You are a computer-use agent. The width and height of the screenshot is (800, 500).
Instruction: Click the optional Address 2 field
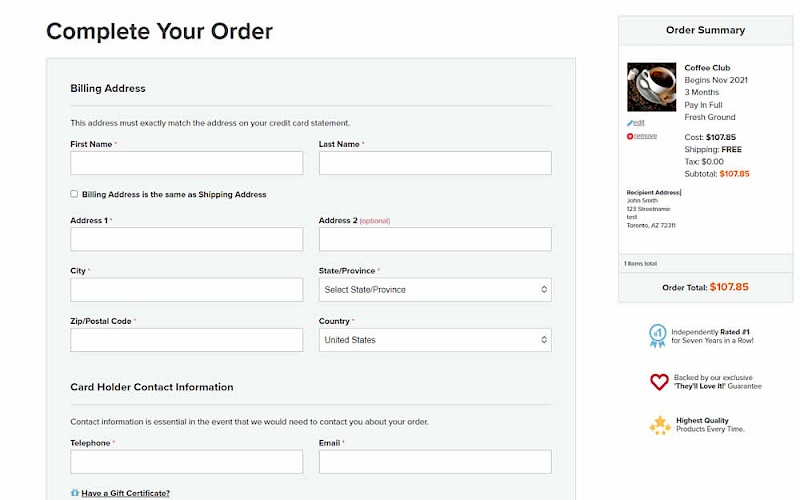[435, 239]
